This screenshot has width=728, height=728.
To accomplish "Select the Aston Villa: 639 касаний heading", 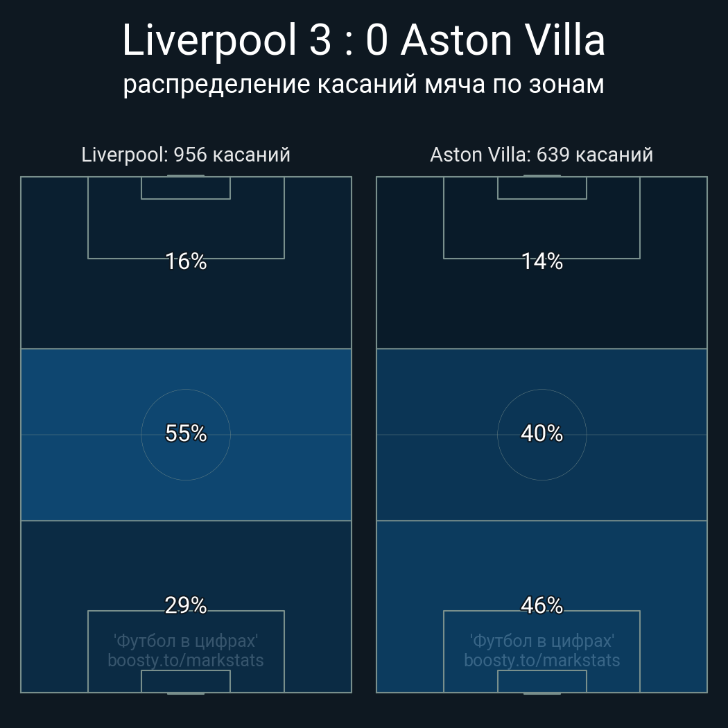I will [x=541, y=155].
